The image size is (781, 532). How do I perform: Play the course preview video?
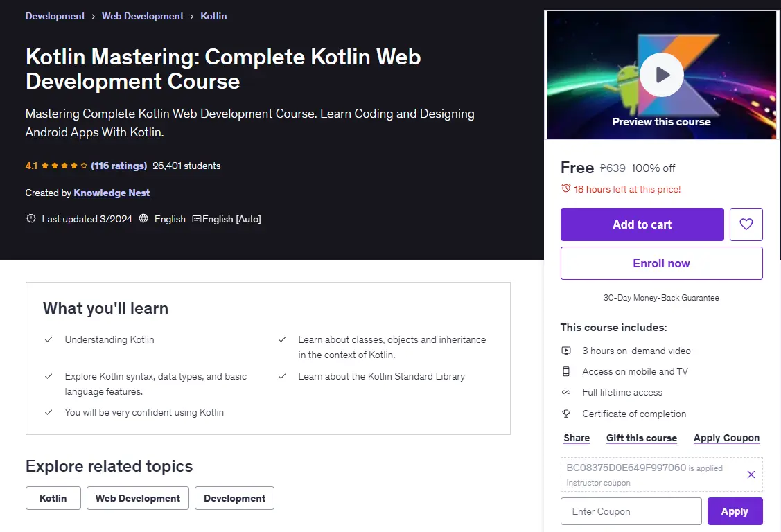tap(661, 75)
